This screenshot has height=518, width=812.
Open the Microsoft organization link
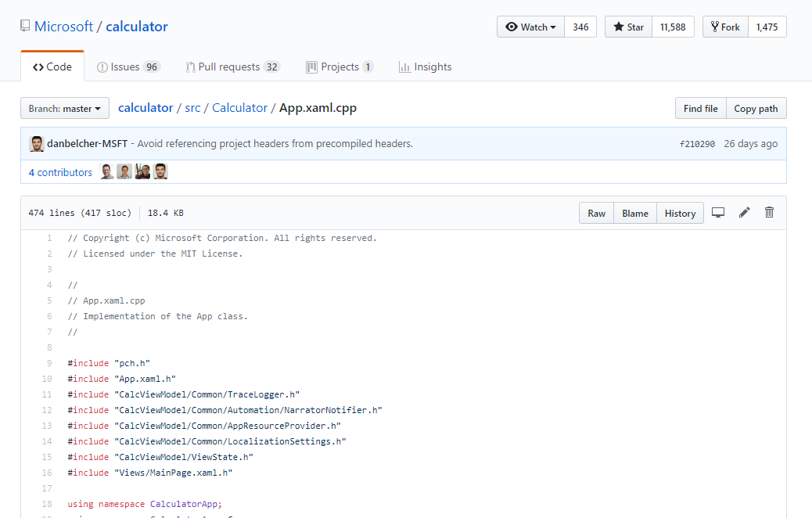(63, 27)
